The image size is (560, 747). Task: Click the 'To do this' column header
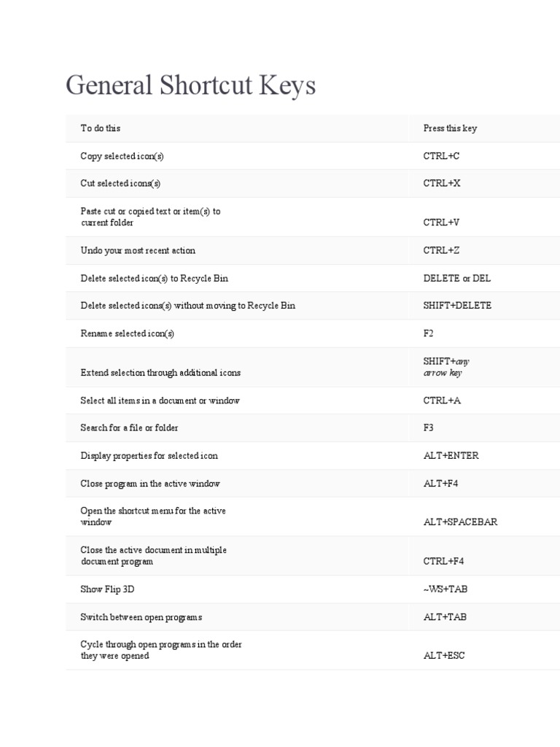tap(101, 128)
